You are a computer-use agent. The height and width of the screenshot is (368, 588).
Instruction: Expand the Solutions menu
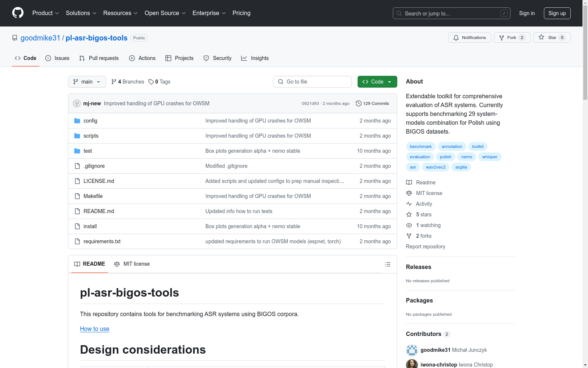[x=81, y=13]
